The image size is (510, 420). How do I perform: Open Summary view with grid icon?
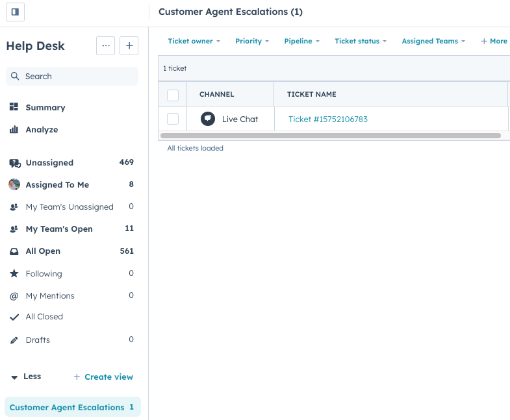pos(14,107)
